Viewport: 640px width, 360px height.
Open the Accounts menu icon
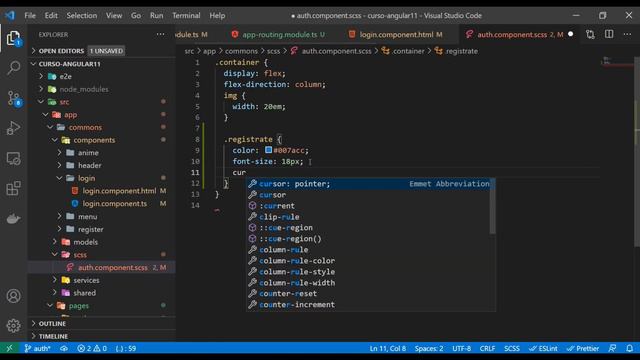13,296
